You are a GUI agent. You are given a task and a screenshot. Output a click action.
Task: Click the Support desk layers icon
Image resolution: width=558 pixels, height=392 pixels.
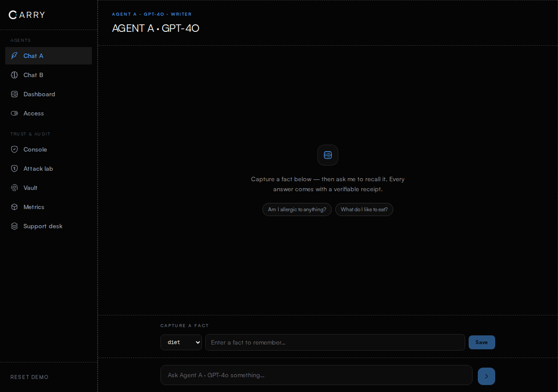14,226
